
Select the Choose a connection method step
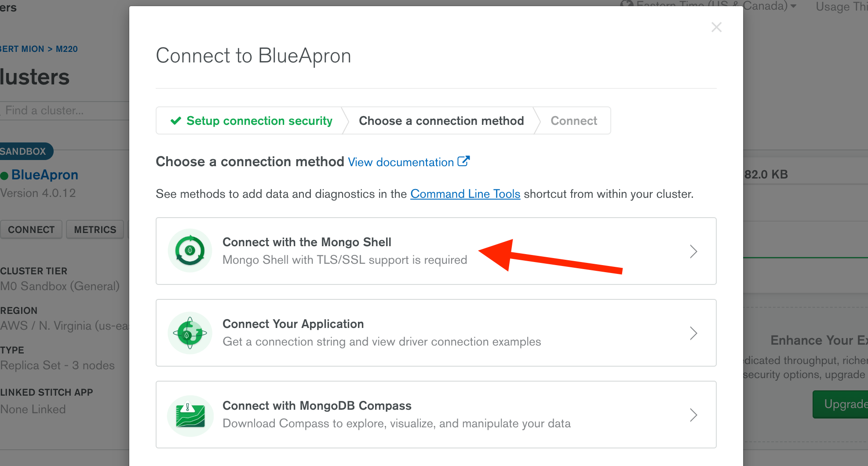pyautogui.click(x=441, y=121)
